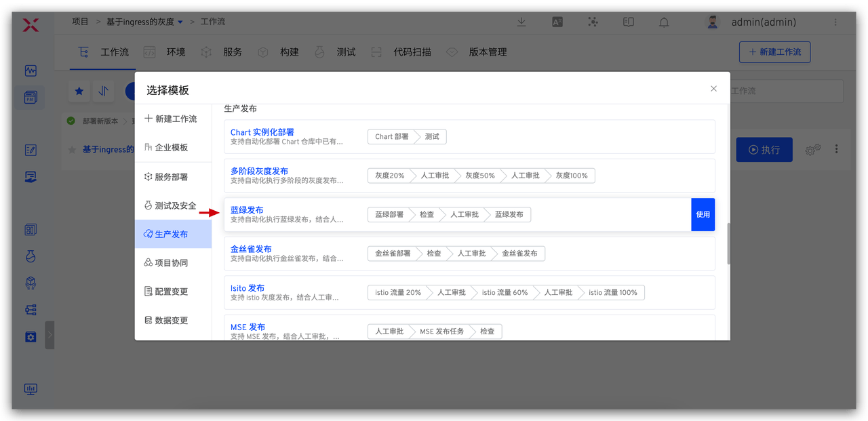Click the sort order arrows icon

pos(103,91)
